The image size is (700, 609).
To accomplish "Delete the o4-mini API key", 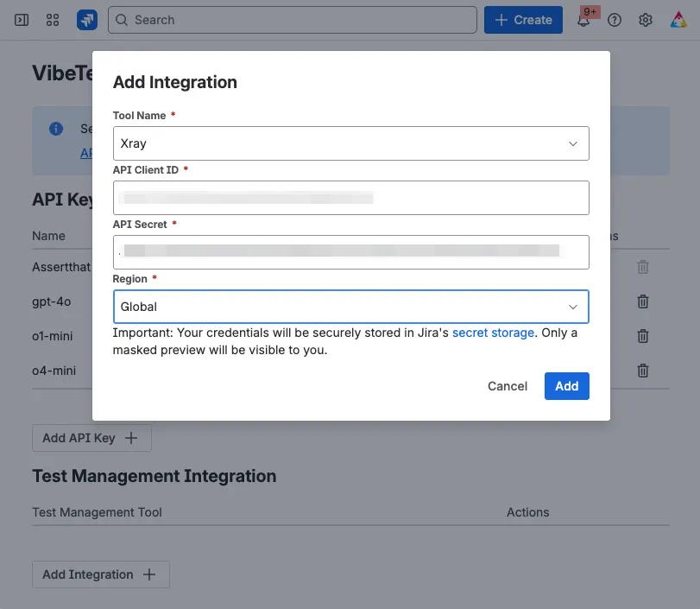I will click(643, 371).
